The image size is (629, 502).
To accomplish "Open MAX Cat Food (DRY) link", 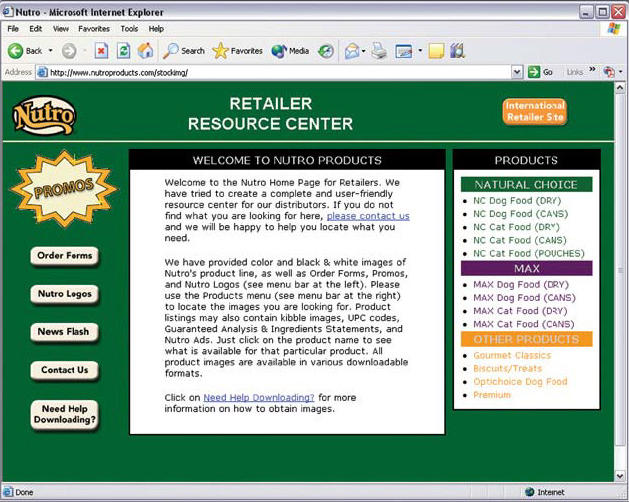I will pos(520,311).
